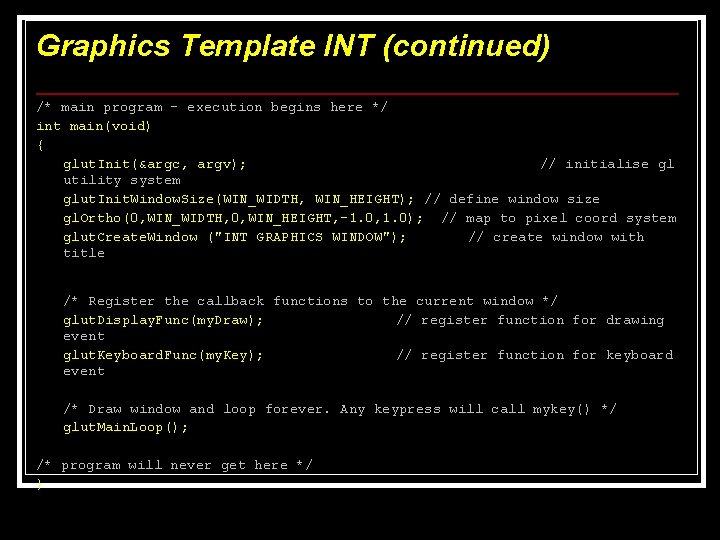The image size is (720, 540).
Task: Click the comment '// map to pixel coord system'
Action: click(x=559, y=218)
